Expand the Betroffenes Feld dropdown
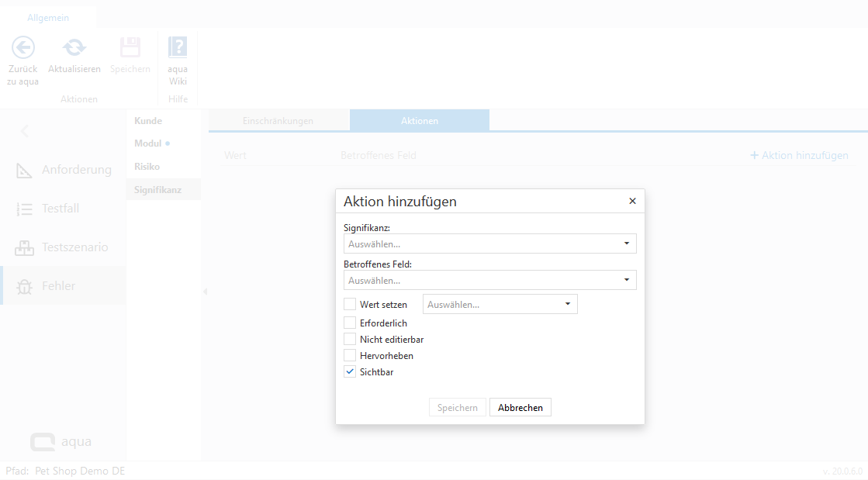Image resolution: width=868 pixels, height=480 pixels. pos(489,280)
